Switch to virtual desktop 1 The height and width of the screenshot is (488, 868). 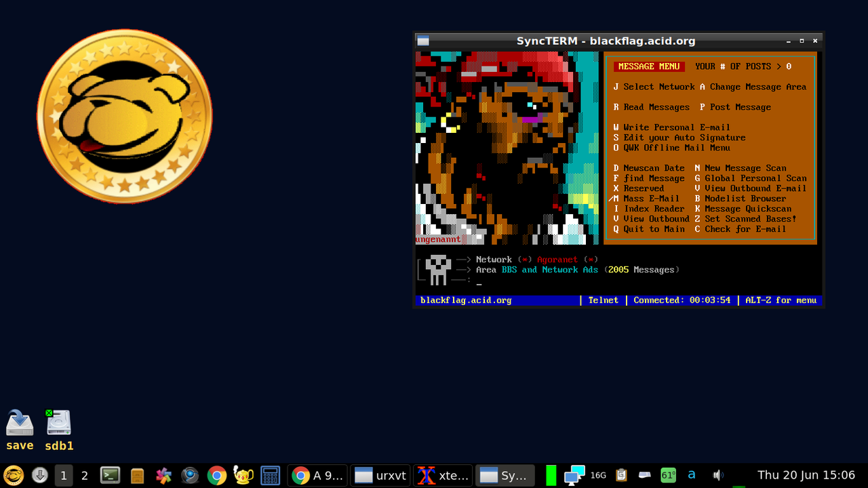pos(64,475)
